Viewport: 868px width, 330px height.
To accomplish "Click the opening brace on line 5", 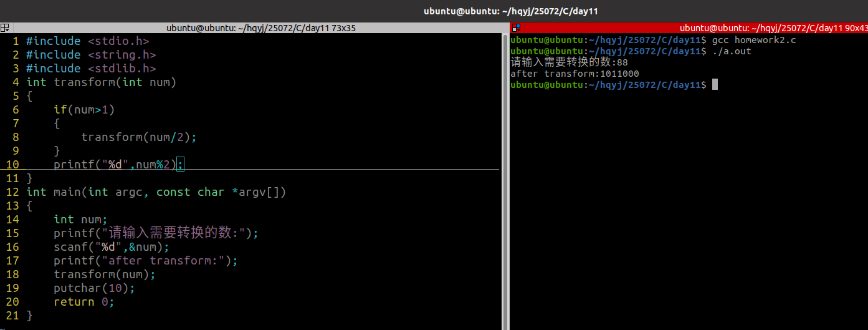I will (29, 96).
